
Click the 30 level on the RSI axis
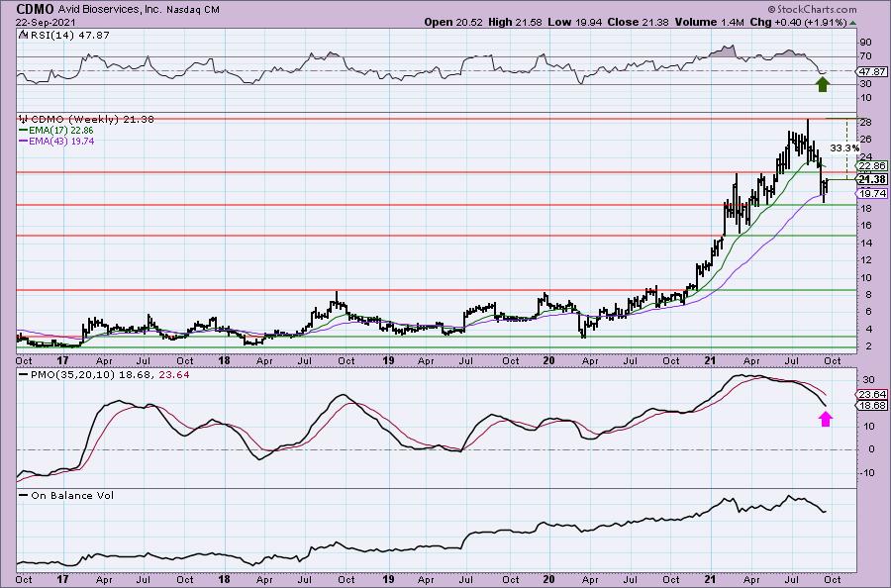tap(865, 84)
